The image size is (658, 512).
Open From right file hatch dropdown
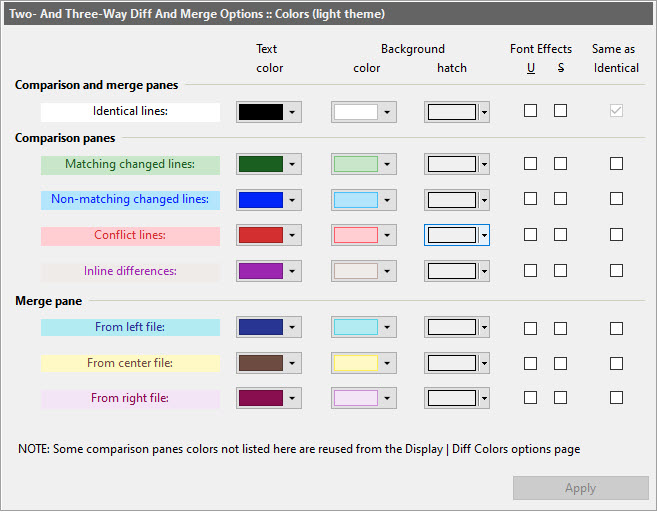[x=484, y=398]
